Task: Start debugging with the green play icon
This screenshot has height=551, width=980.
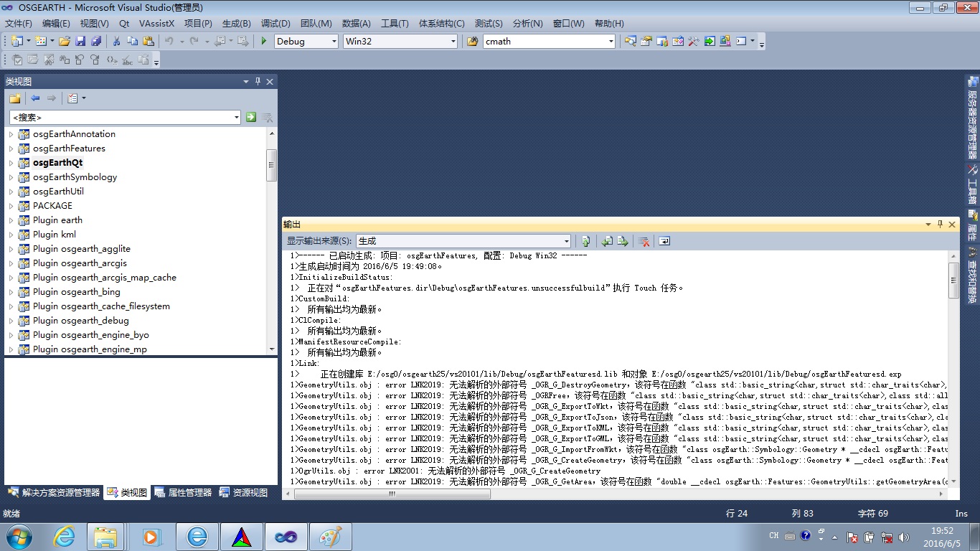Action: click(x=264, y=41)
